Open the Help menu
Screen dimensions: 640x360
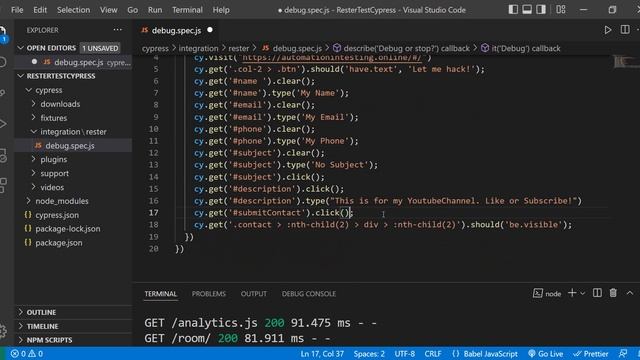coord(221,10)
